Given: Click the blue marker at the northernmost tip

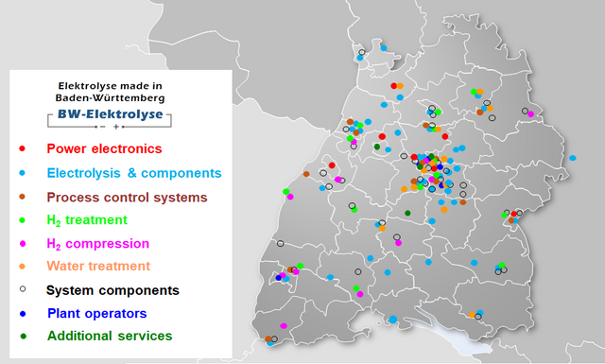Looking at the screenshot, I should [384, 48].
